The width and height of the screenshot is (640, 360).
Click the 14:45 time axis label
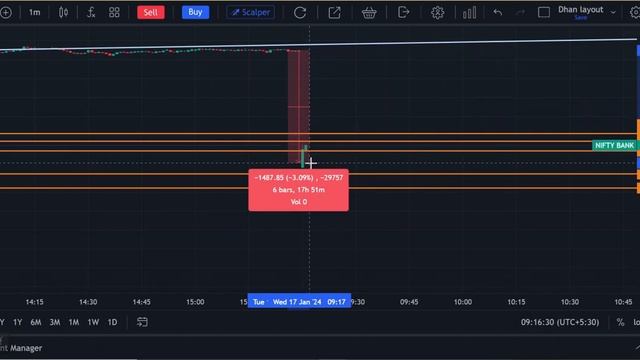tap(142, 302)
